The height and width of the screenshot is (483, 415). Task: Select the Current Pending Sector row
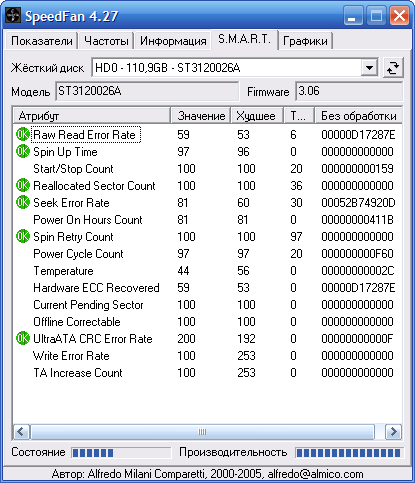[207, 305]
